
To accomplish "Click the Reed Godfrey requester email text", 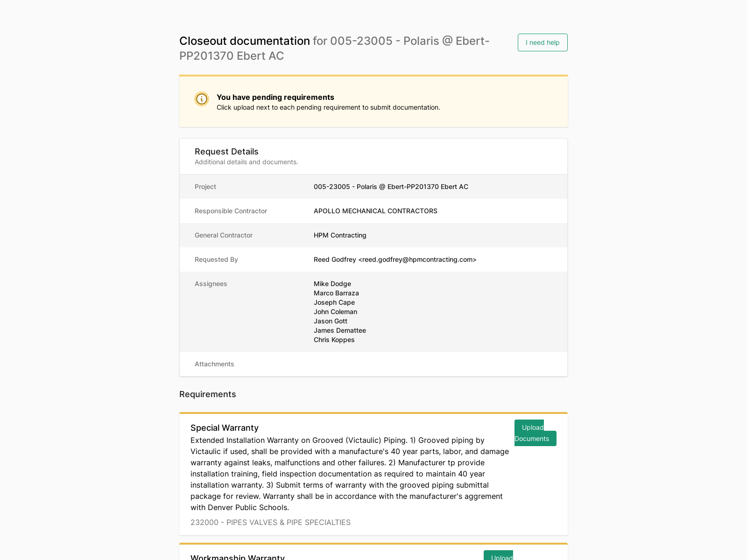I will coord(395,259).
